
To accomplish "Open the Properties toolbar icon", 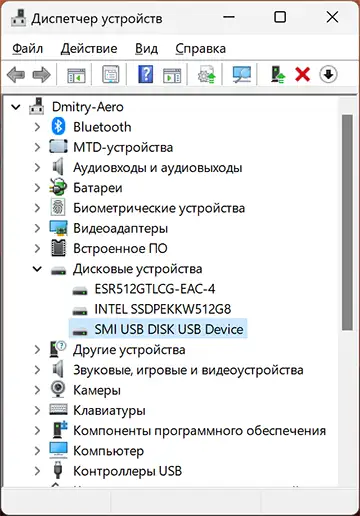I will (x=111, y=74).
